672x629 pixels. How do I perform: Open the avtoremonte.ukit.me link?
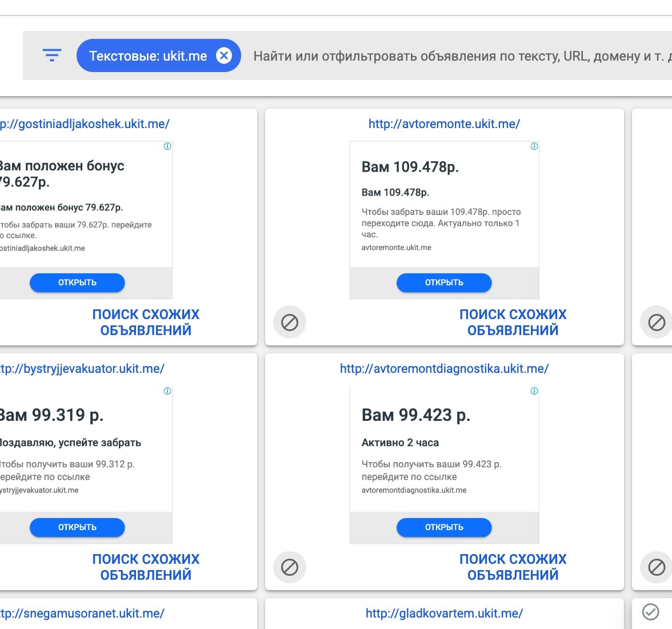[x=444, y=124]
